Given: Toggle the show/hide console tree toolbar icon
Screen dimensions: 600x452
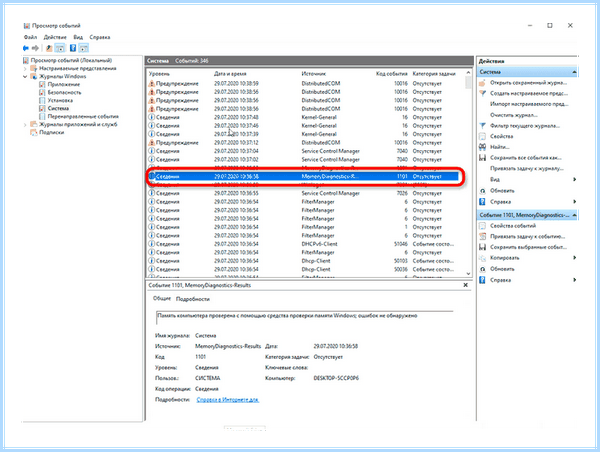Looking at the screenshot, I should pos(60,48).
